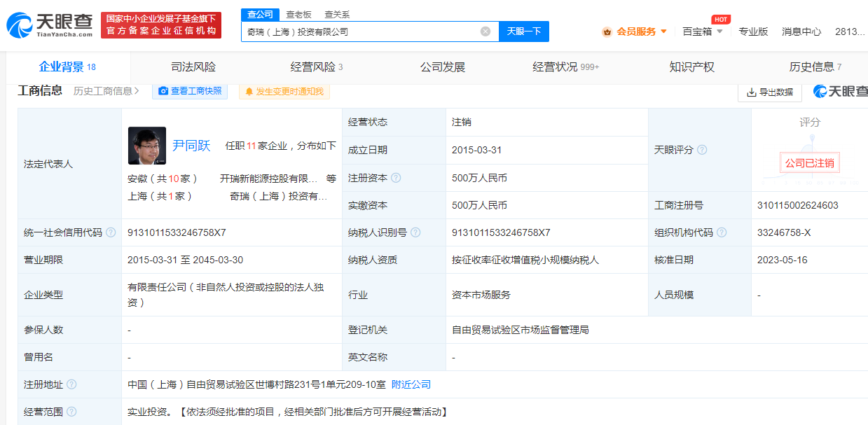Click the 注册地址 help icon
This screenshot has width=868, height=425.
tap(71, 384)
